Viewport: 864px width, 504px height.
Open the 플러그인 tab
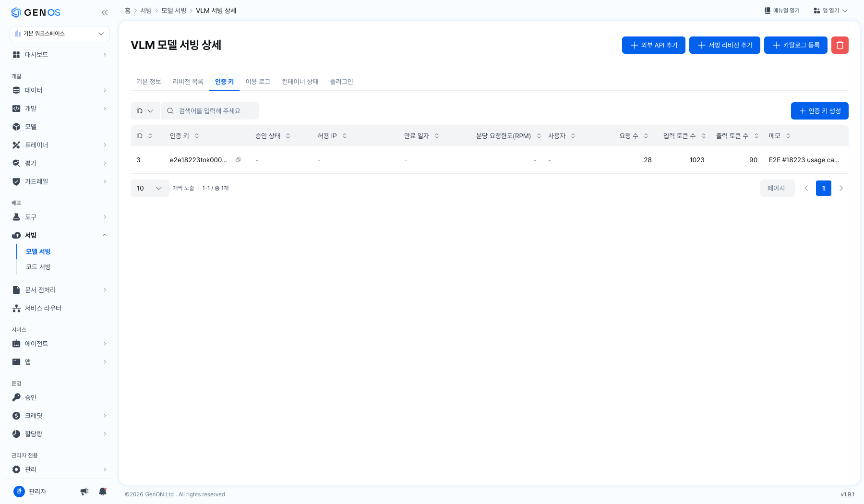[x=341, y=82]
